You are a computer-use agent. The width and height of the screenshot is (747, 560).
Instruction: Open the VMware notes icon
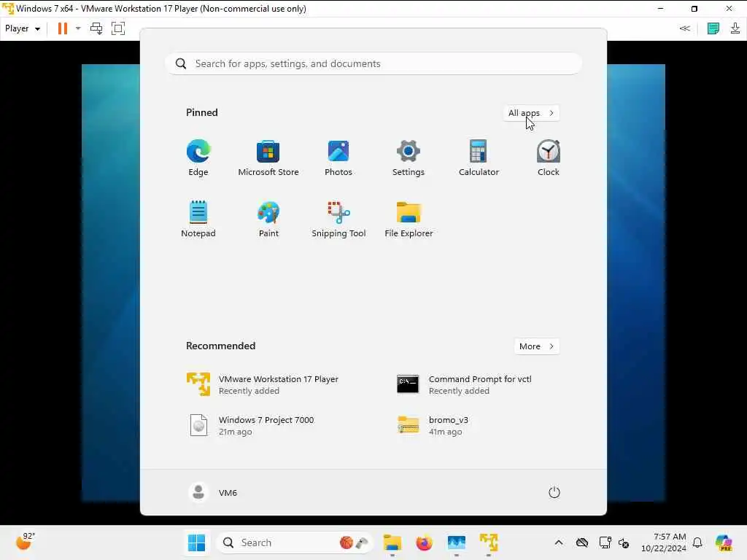713,28
